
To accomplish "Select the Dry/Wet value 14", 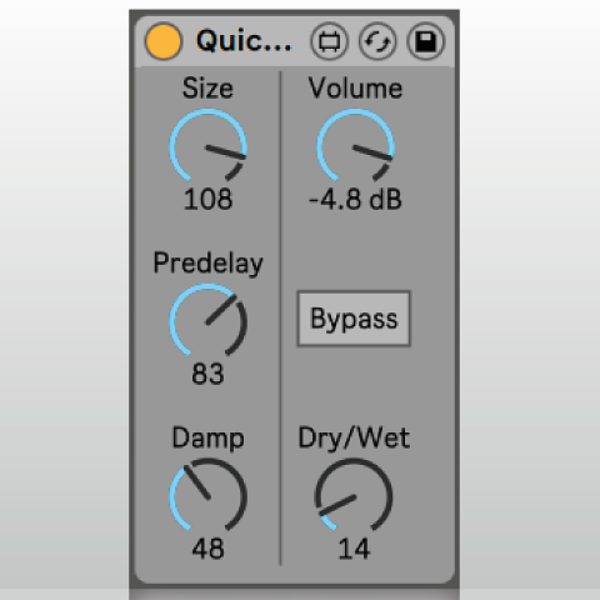I will 354,549.
